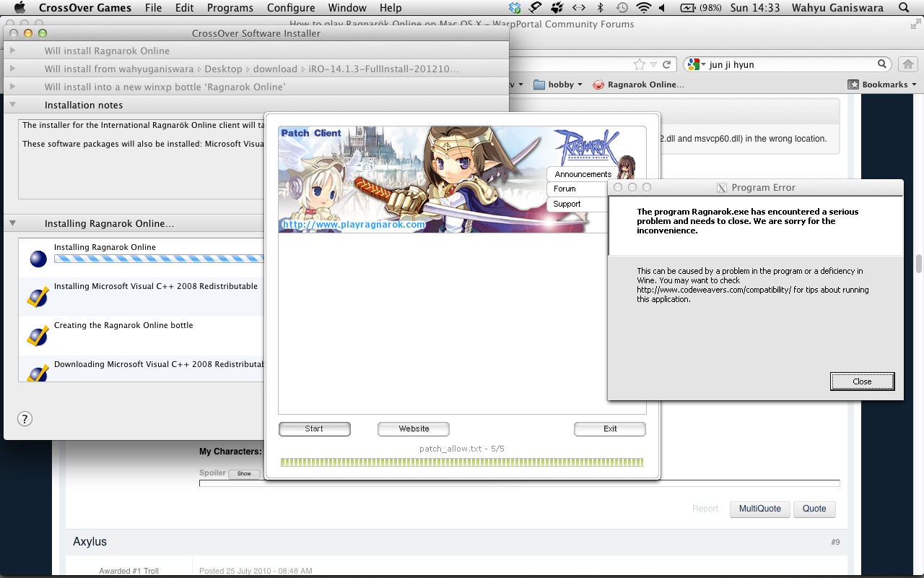Open the Time Machine menu bar icon
The image size is (924, 578).
coord(622,8)
